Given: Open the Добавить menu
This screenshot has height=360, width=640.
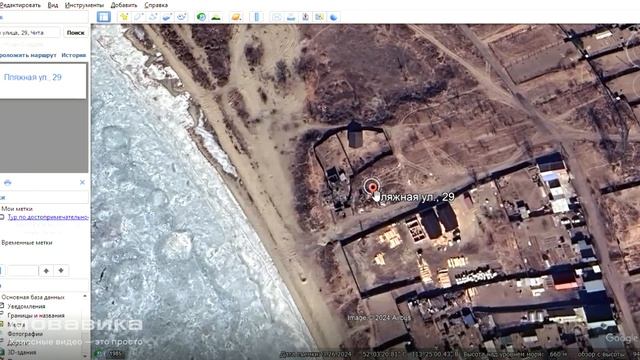Looking at the screenshot, I should point(124,5).
